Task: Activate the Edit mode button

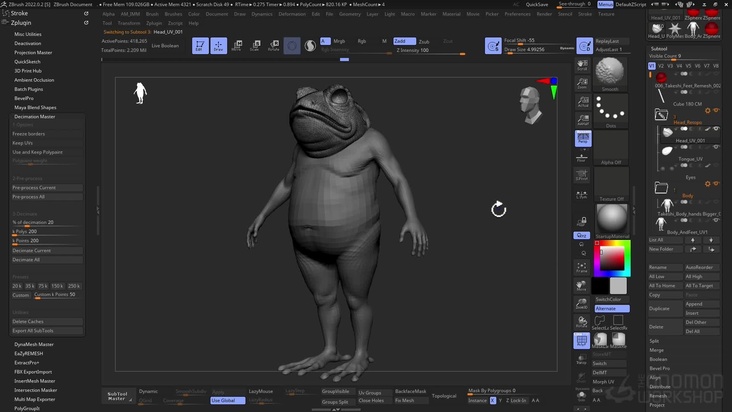Action: 200,46
